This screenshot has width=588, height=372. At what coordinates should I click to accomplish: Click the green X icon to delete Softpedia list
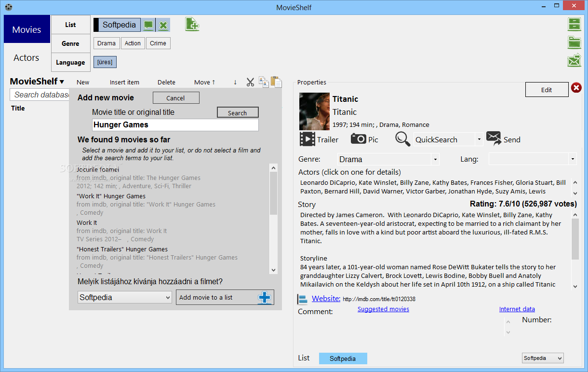pos(164,25)
